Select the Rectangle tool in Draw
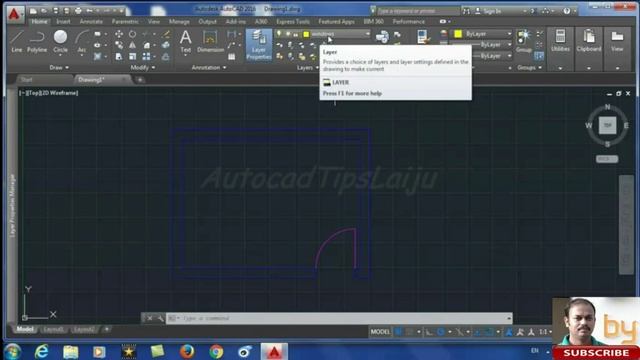 pyautogui.click(x=97, y=34)
